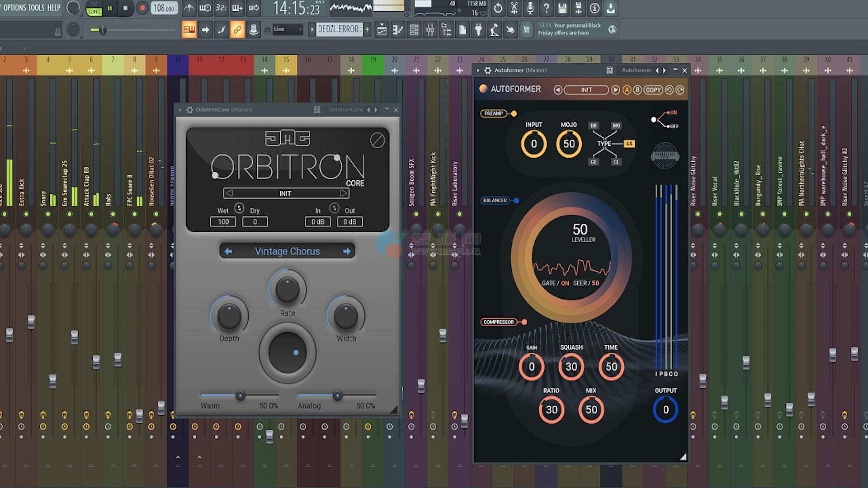868x488 pixels.
Task: Open Autoformer INIT preset selector
Action: pyautogui.click(x=586, y=90)
